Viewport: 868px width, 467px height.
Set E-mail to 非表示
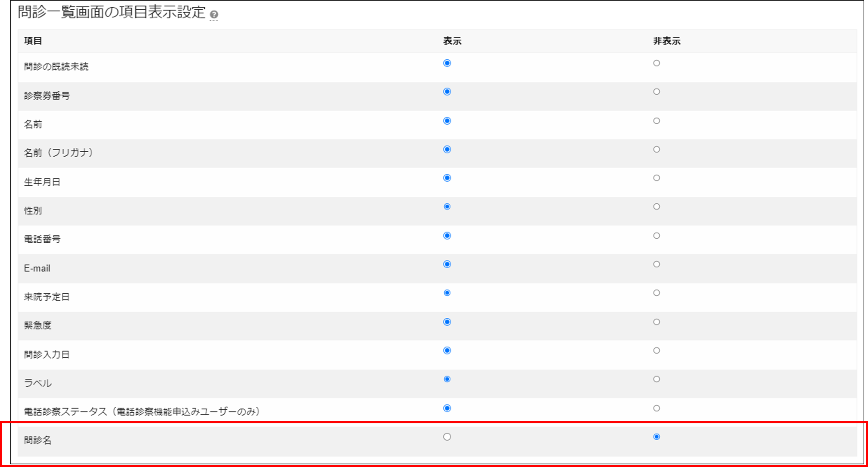point(656,264)
